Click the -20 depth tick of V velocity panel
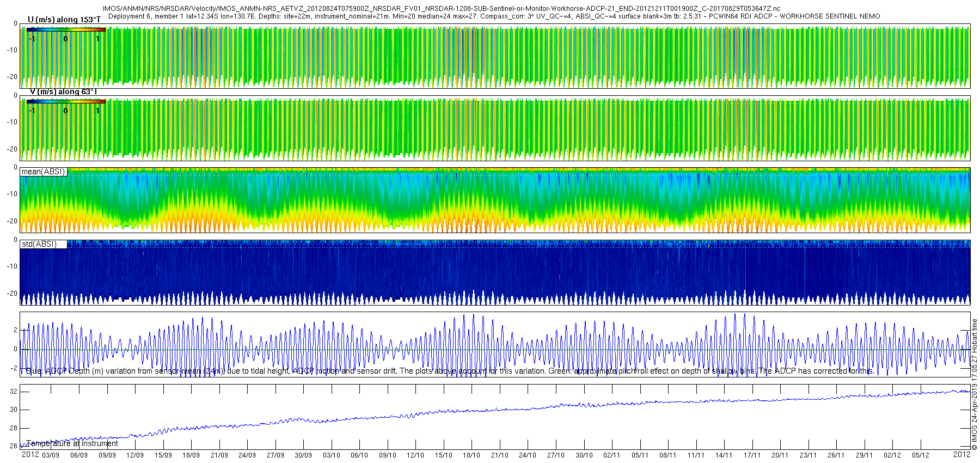 (12, 149)
